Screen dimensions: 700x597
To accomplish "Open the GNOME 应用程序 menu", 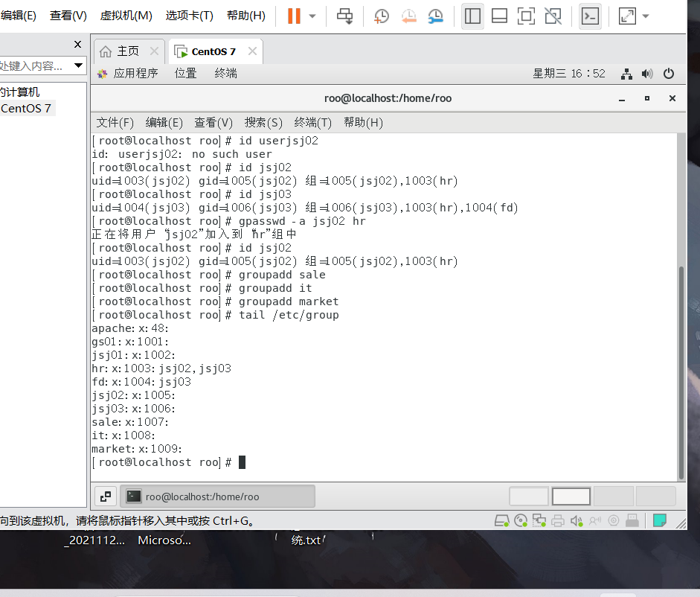I will coord(128,73).
